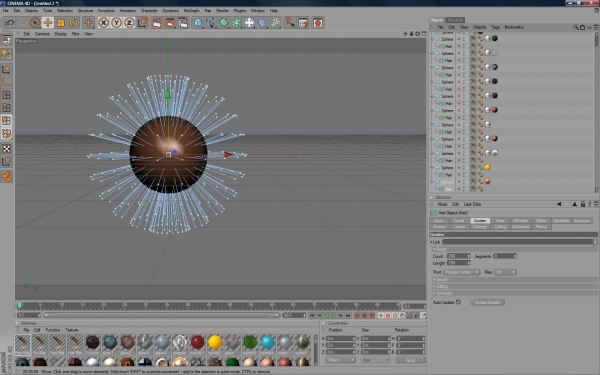Image resolution: width=600 pixels, height=375 pixels.
Task: Open the array modeling objects icon
Action: [x=236, y=23]
